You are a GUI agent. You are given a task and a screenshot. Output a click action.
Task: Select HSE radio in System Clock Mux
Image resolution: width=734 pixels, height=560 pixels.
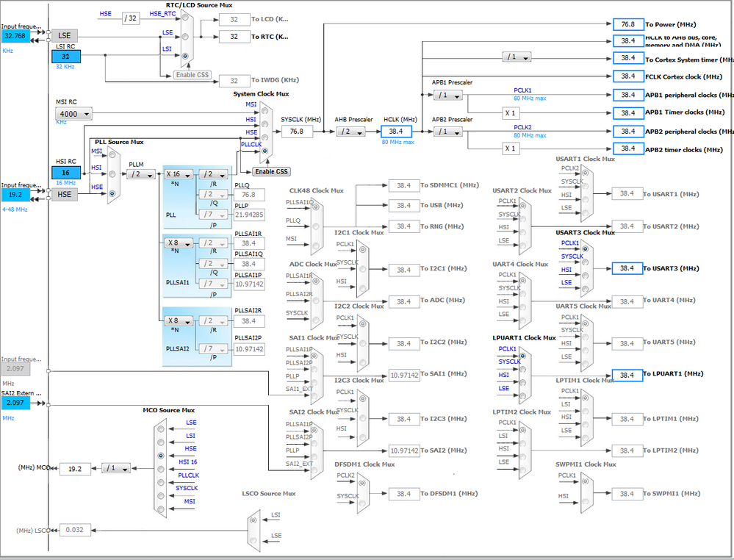265,137
